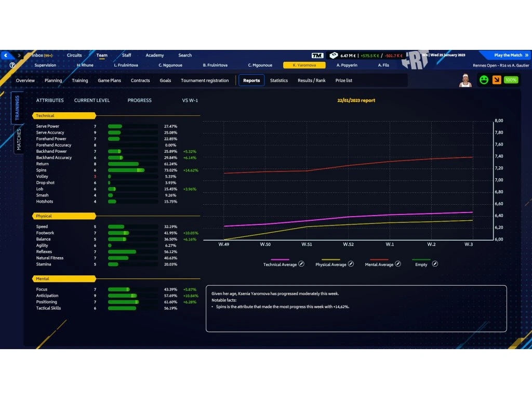The width and height of the screenshot is (532, 399).
Task: Click the Spins progress bar
Action: (x=132, y=170)
